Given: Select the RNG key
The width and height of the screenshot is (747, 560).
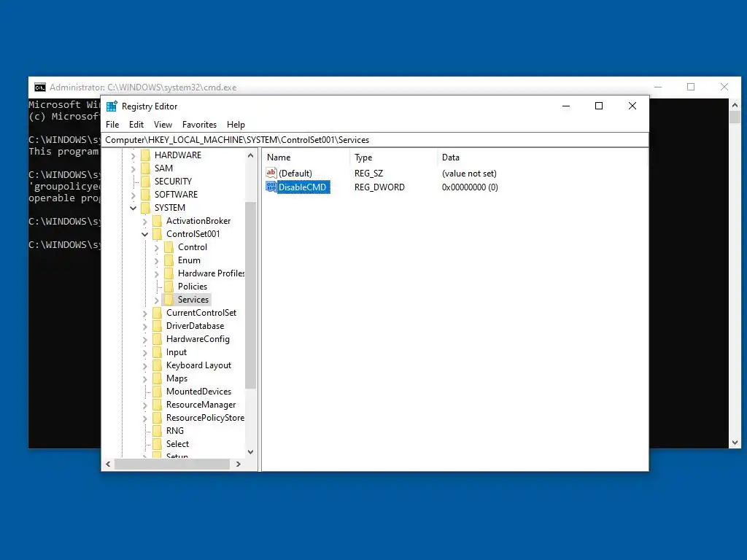Looking at the screenshot, I should [x=175, y=430].
